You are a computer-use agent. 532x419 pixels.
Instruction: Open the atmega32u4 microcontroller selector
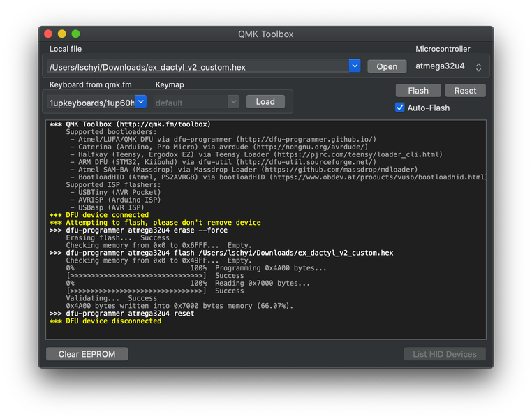pos(448,66)
